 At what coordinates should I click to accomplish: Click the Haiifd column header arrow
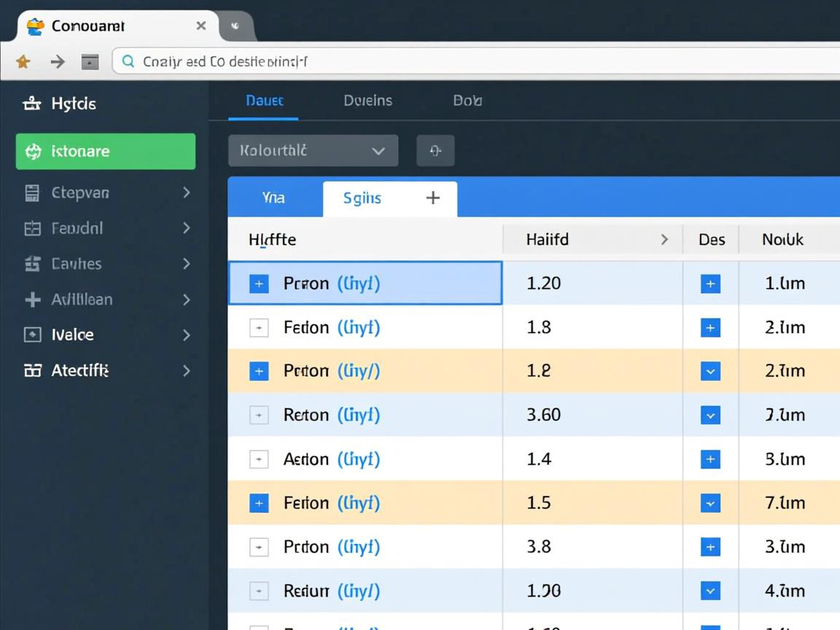(x=664, y=239)
